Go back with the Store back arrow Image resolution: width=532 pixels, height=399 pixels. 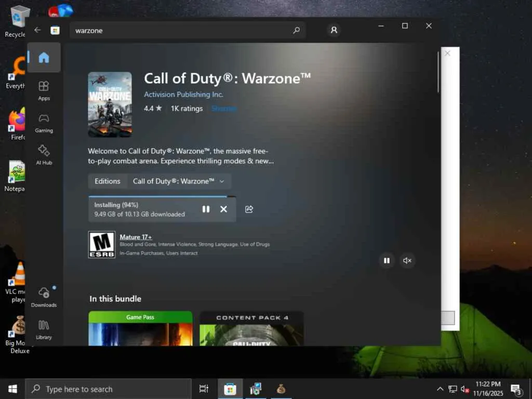(x=37, y=30)
